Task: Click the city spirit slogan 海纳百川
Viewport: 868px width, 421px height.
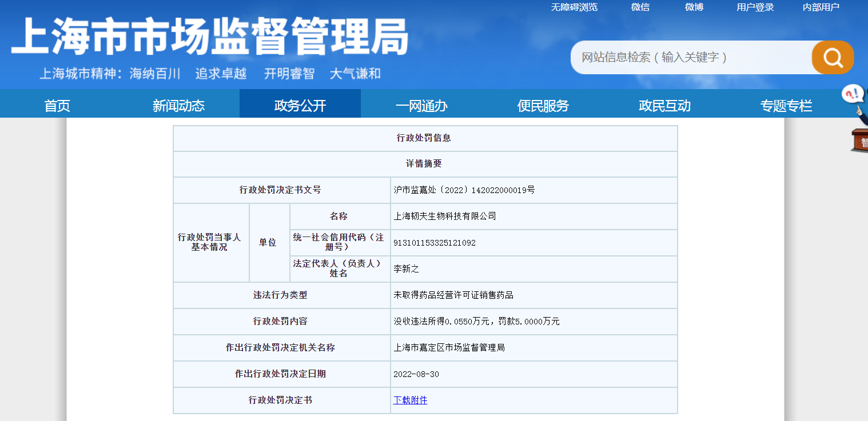Action: tap(155, 74)
